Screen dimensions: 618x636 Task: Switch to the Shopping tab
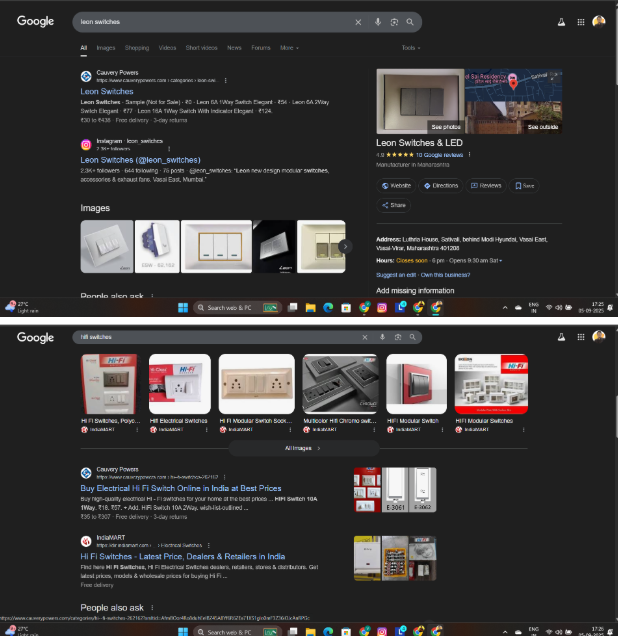(x=137, y=48)
